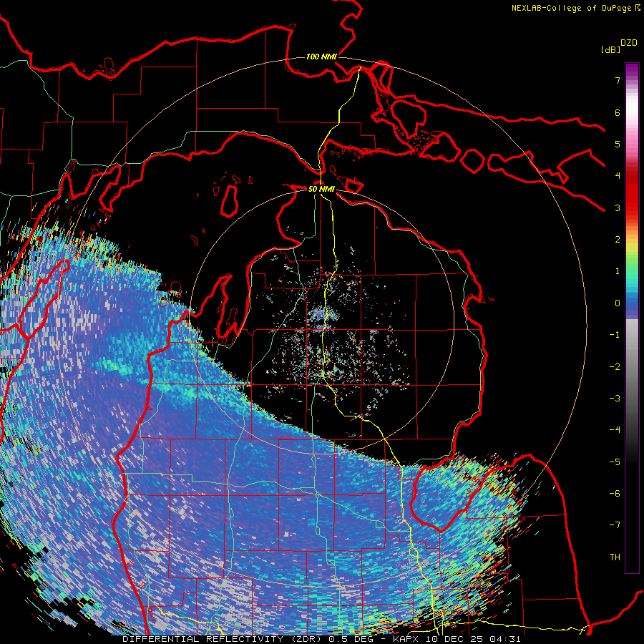The height and width of the screenshot is (644, 644).
Task: Click the 4 value on color scale
Action: 618,176
